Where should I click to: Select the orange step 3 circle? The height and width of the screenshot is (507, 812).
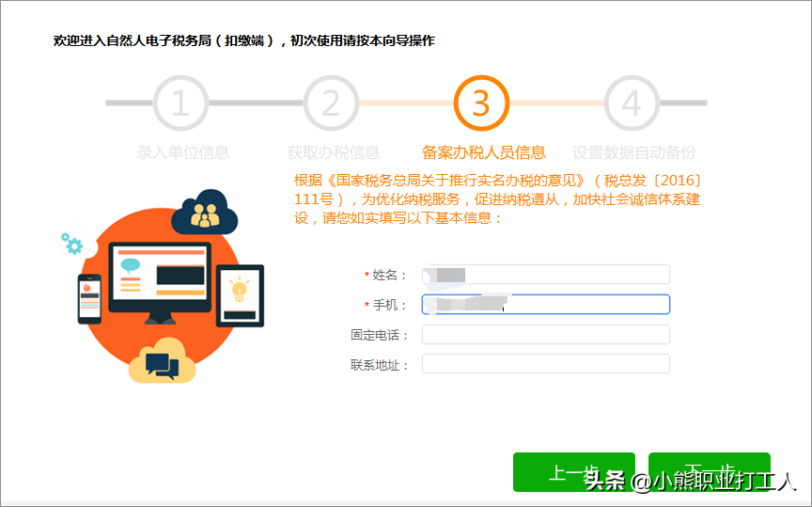click(x=481, y=103)
